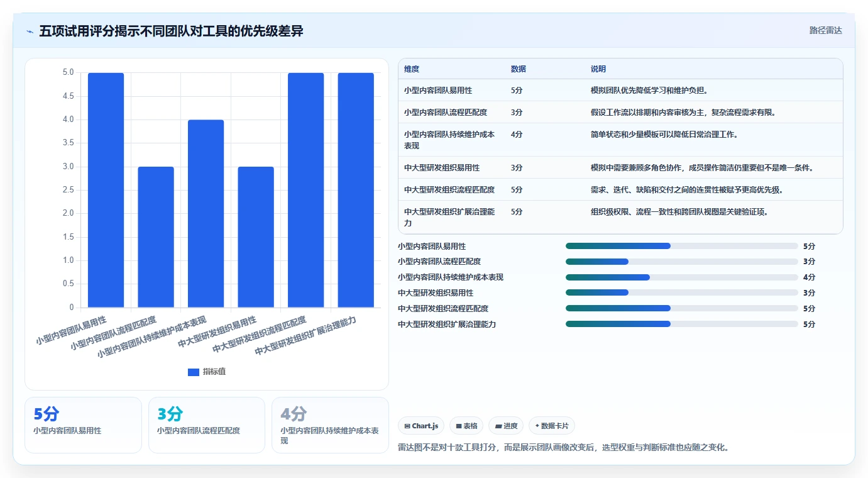Image resolution: width=868 pixels, height=478 pixels.
Task: Select table row 小型内容团队流程匹配度
Action: tap(620, 112)
